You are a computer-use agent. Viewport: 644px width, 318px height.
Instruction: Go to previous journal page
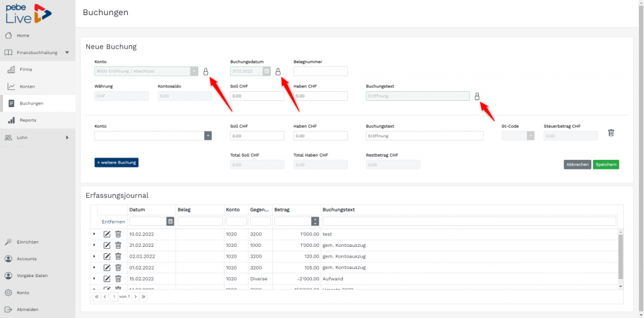pos(104,296)
